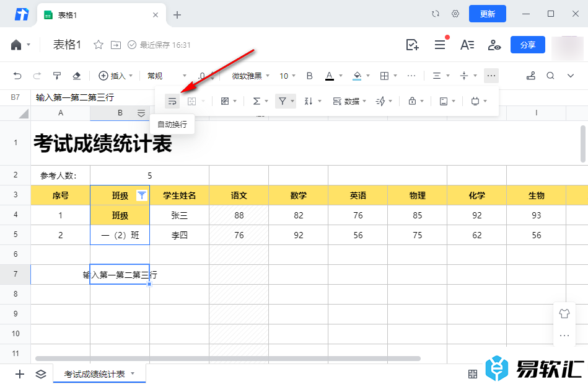Open the 常规 number format dropdown
This screenshot has width=588, height=384.
[167, 76]
